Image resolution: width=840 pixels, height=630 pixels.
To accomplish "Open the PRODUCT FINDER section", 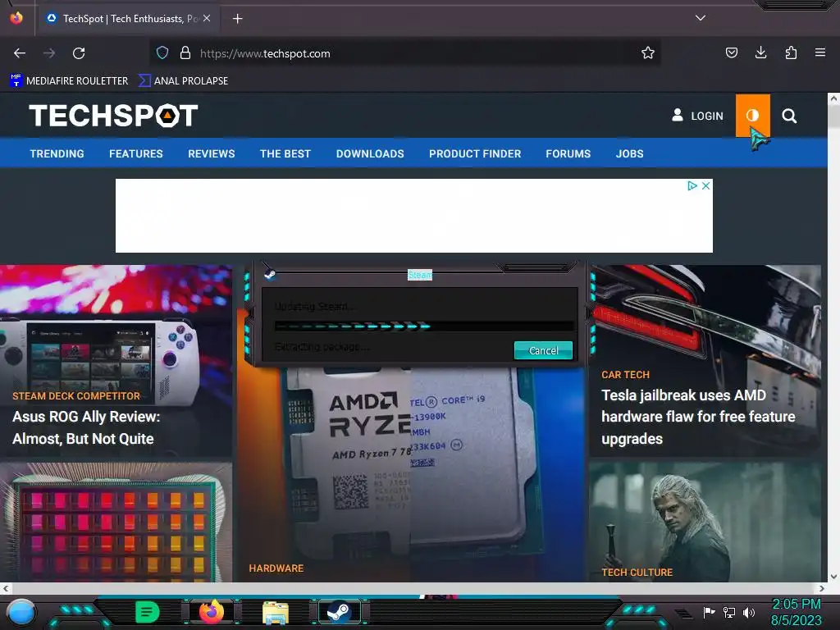I will 475,153.
